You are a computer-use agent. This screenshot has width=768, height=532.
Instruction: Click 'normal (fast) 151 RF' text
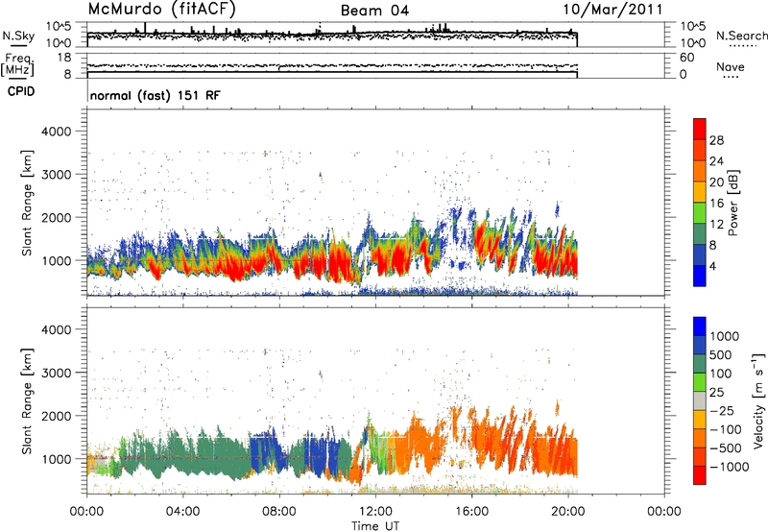156,95
